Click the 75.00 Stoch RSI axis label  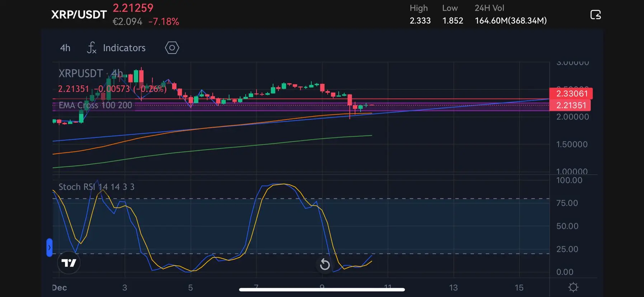pyautogui.click(x=567, y=203)
